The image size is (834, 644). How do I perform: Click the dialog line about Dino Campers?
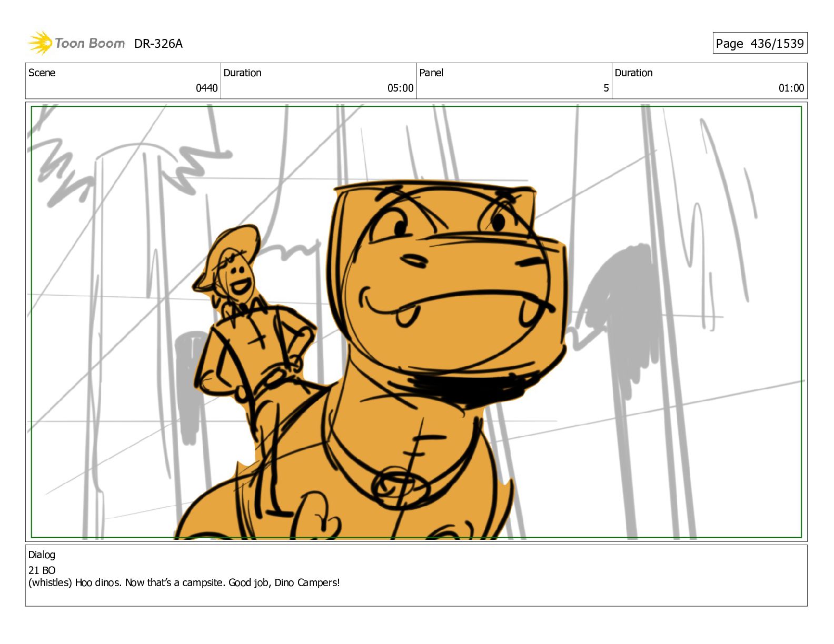click(184, 582)
